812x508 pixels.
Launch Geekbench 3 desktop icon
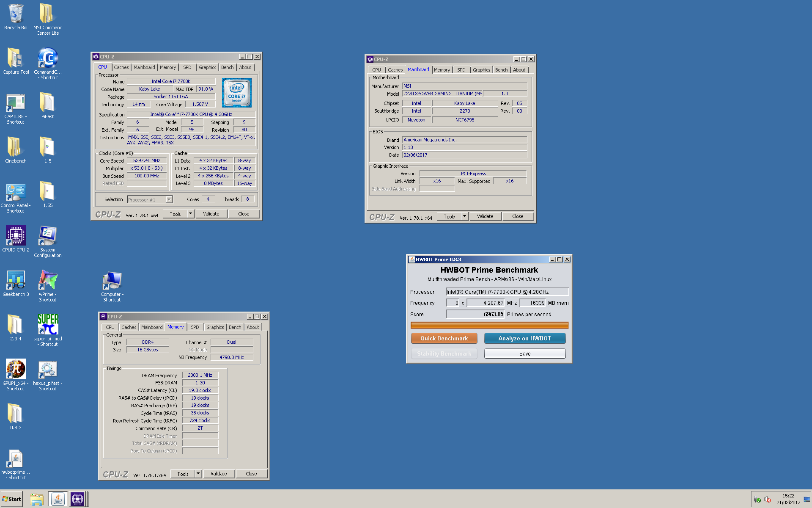[x=16, y=284]
